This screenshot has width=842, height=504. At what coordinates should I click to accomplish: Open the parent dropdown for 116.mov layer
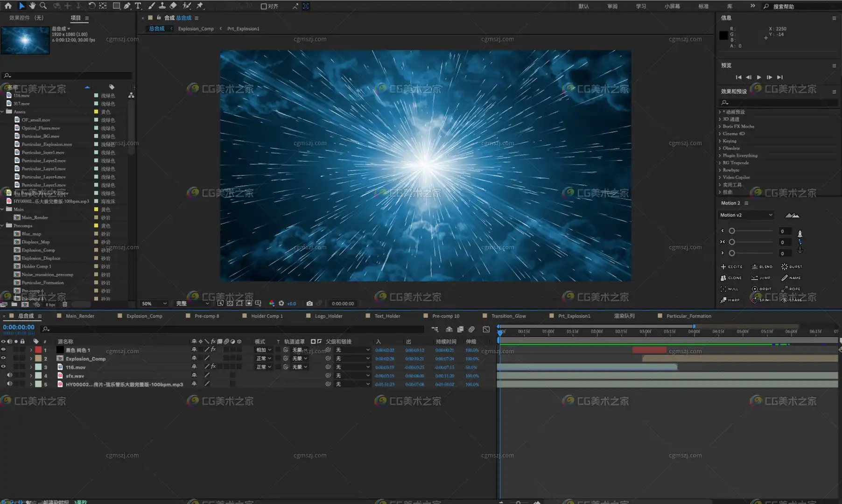point(352,367)
